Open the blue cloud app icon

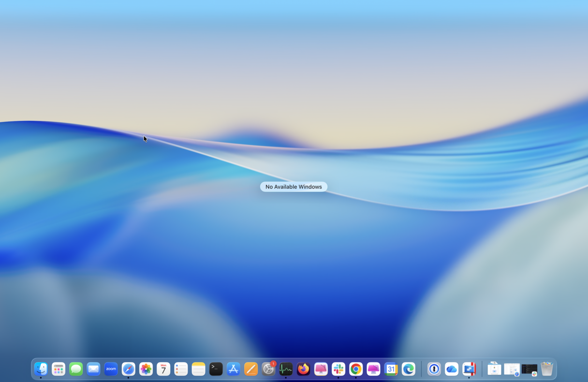coord(451,369)
